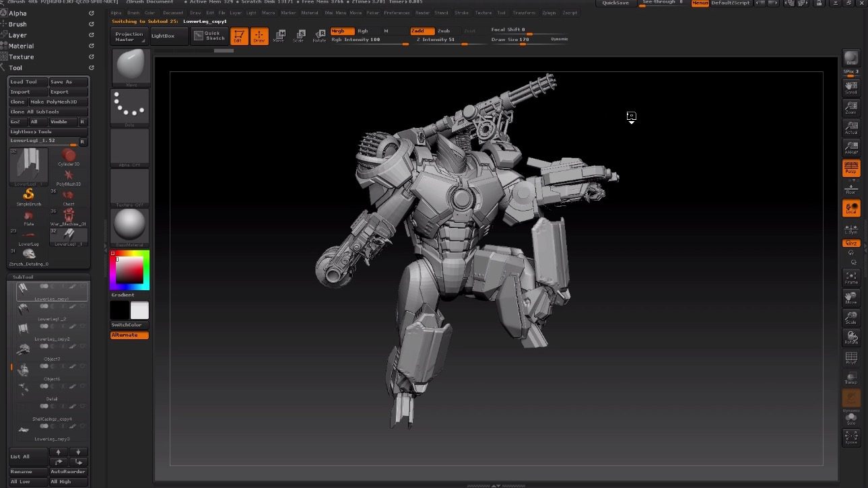Viewport: 868px width, 488px height.
Task: Toggle PolyF polyframe display
Action: click(851, 357)
